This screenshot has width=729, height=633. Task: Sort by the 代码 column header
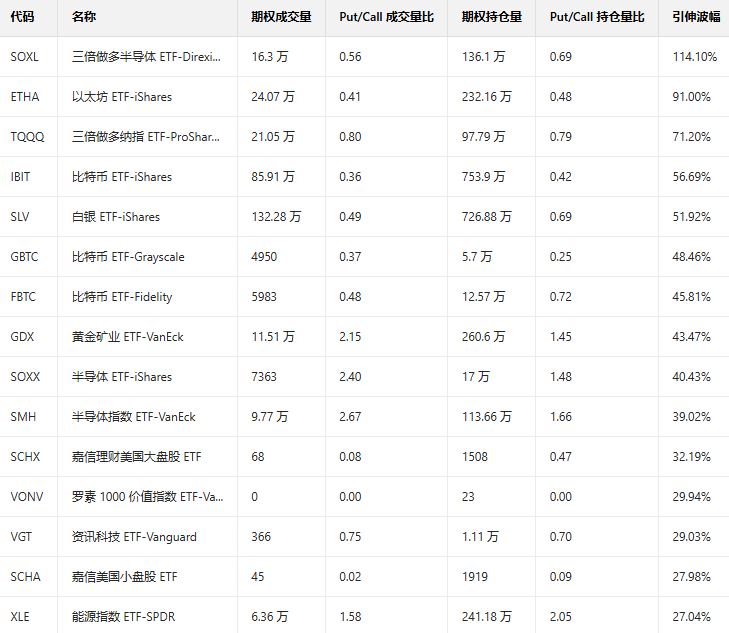(x=22, y=17)
